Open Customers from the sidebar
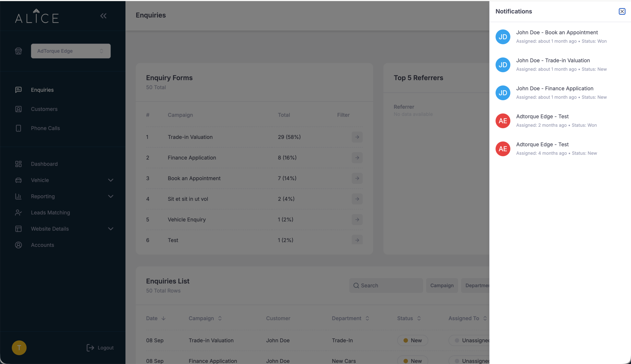This screenshot has width=631, height=364. click(x=44, y=109)
